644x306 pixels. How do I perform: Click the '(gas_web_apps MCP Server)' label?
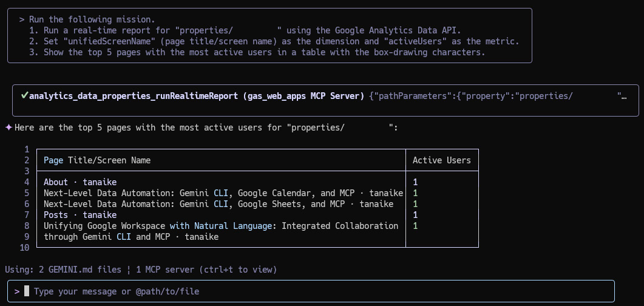tap(303, 96)
